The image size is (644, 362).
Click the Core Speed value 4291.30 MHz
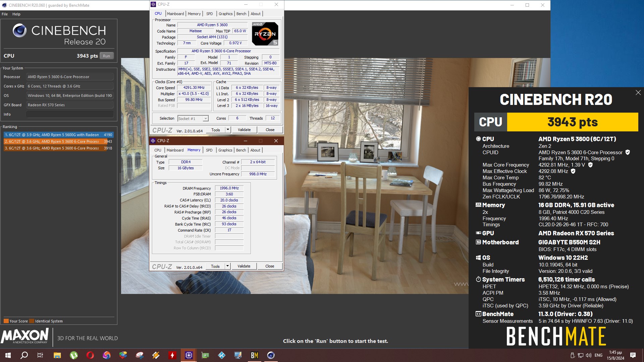click(x=194, y=88)
